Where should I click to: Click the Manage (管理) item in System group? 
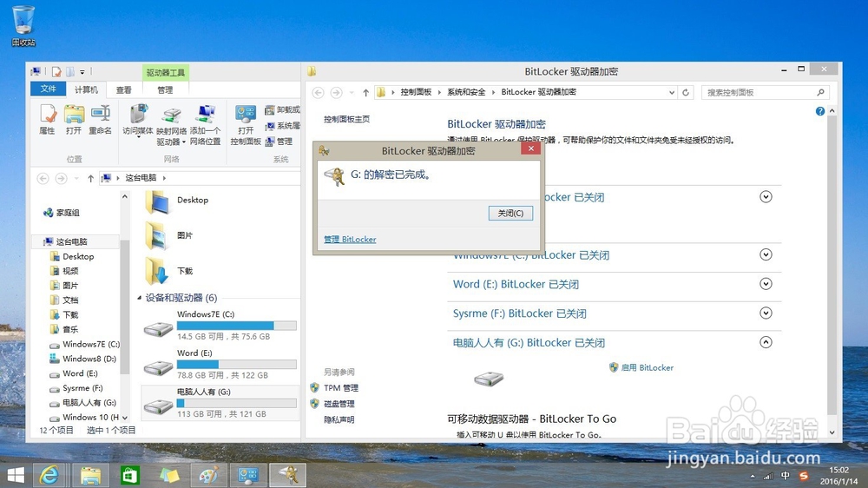tap(279, 142)
